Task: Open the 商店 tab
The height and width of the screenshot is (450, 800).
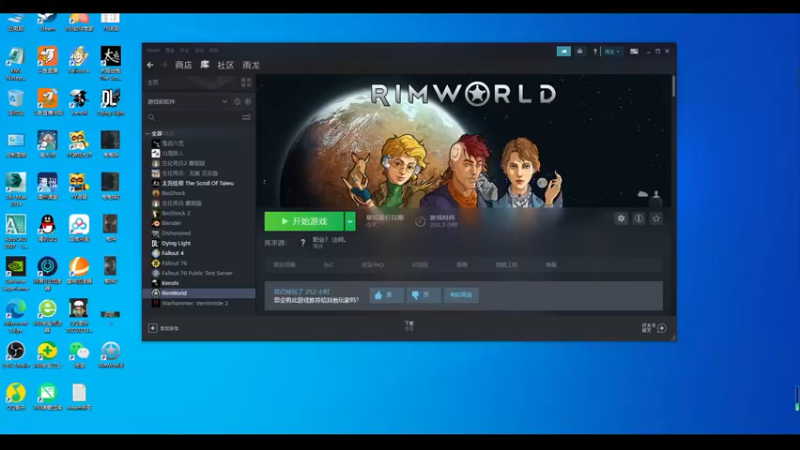Action: pos(184,65)
